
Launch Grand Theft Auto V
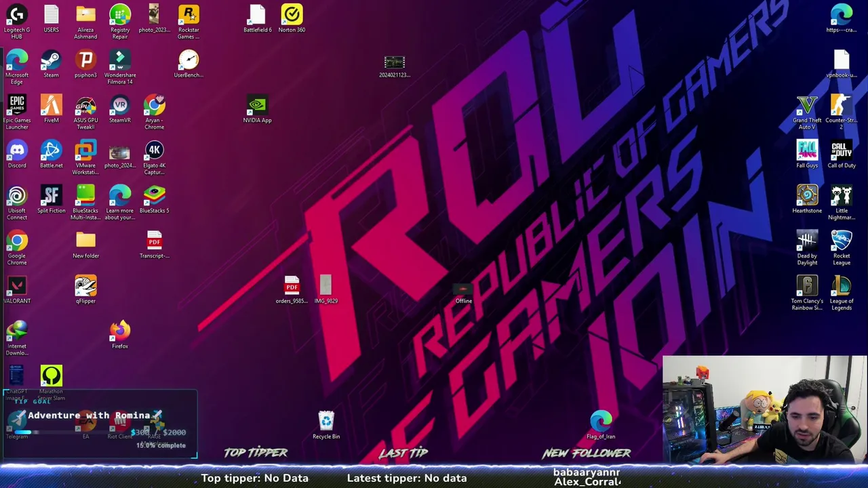[x=807, y=112]
